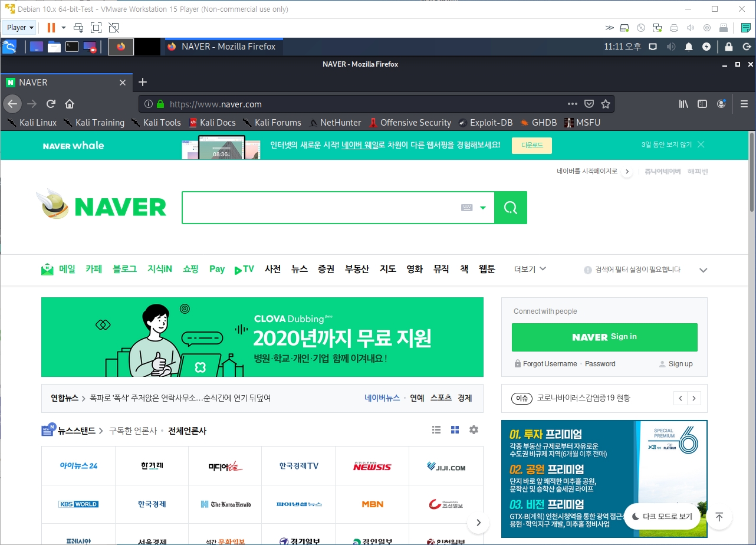Open the 뉴스 menu item
Viewport: 756px width, 545px height.
click(x=300, y=269)
